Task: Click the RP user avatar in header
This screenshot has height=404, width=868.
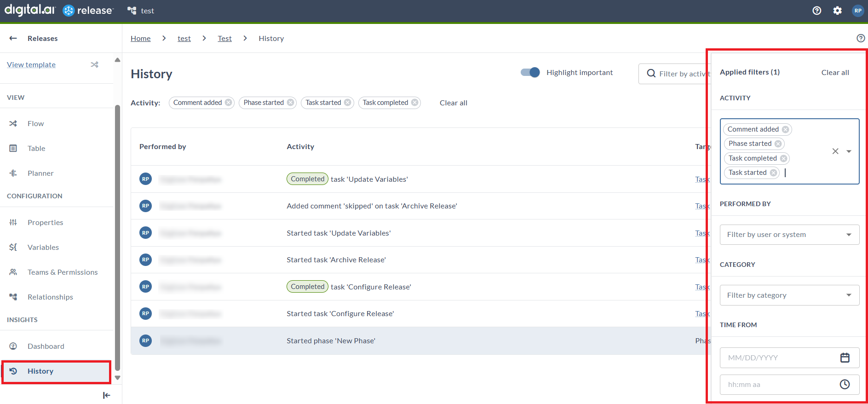Action: 857,11
